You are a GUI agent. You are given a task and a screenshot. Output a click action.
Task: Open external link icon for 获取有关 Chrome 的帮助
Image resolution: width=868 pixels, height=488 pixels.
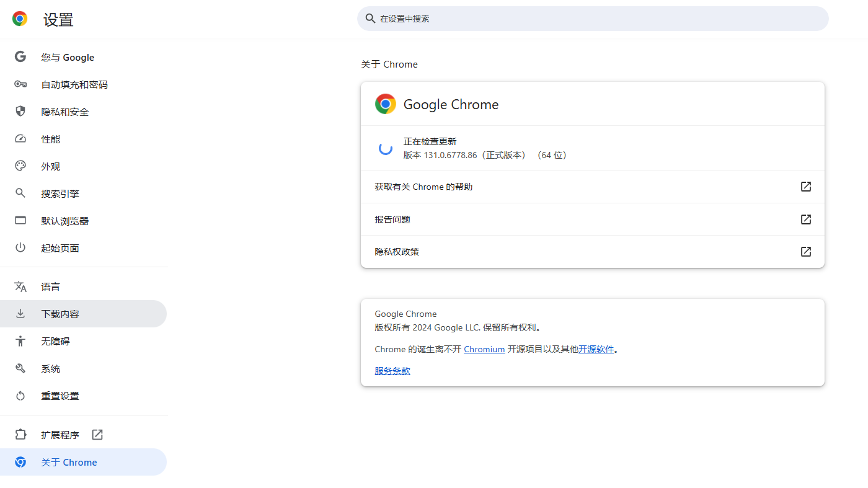pos(806,187)
